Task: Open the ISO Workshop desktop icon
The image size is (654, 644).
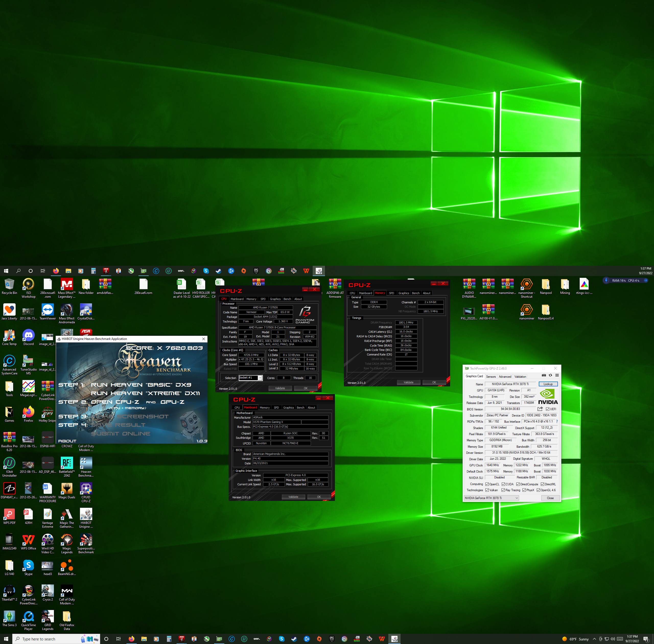Action: coord(28,288)
